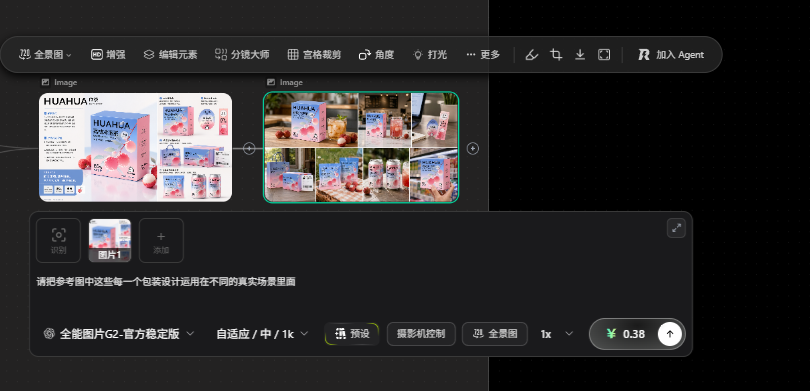Click 加入 Agent button
The image size is (810, 391).
(671, 55)
